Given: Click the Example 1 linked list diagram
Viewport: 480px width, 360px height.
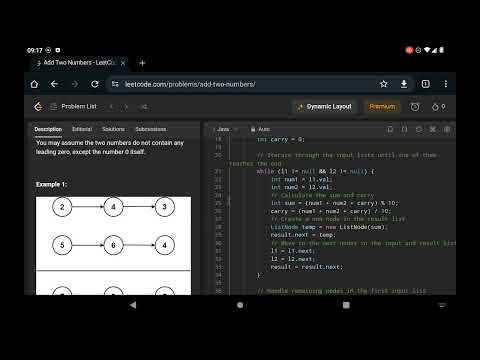Looking at the screenshot, I should [x=113, y=246].
